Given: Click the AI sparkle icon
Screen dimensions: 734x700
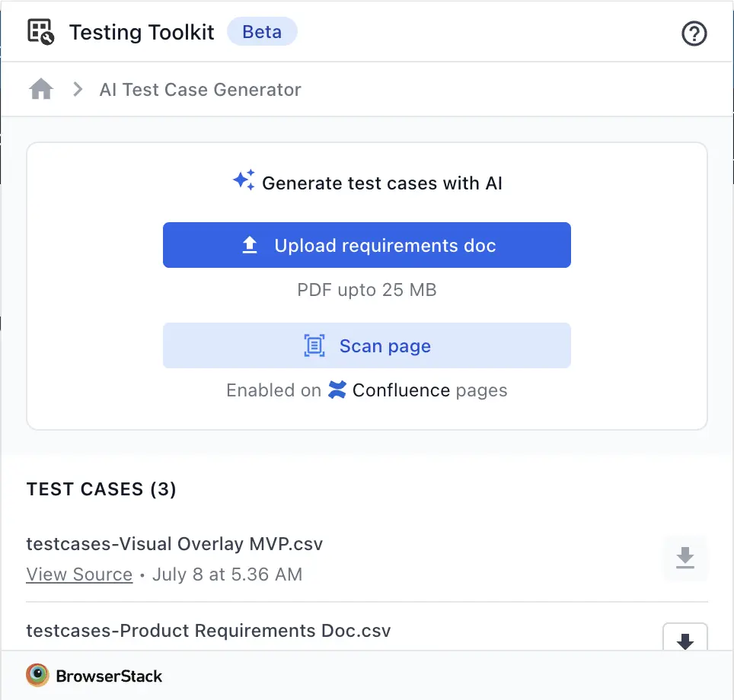Looking at the screenshot, I should click(x=244, y=180).
